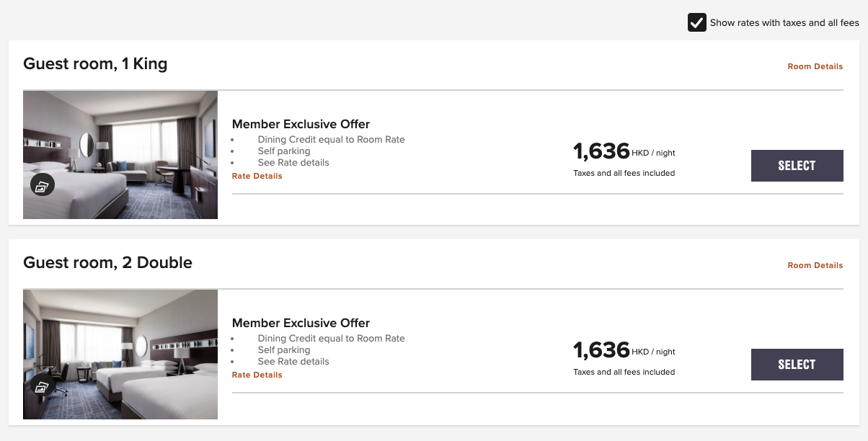Click the 'Guest room, 1 King' heading

coord(95,64)
